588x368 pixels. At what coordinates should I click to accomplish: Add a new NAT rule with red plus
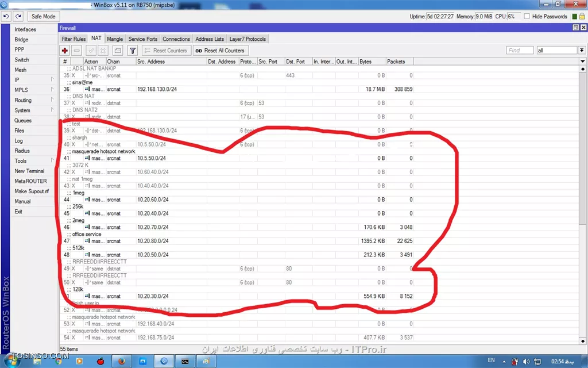(64, 51)
